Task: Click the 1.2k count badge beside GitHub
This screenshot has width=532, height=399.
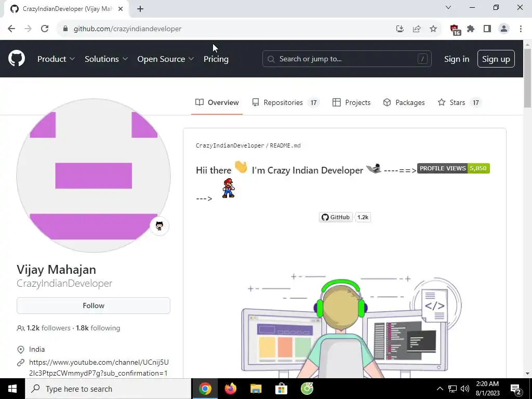Action: (x=363, y=217)
